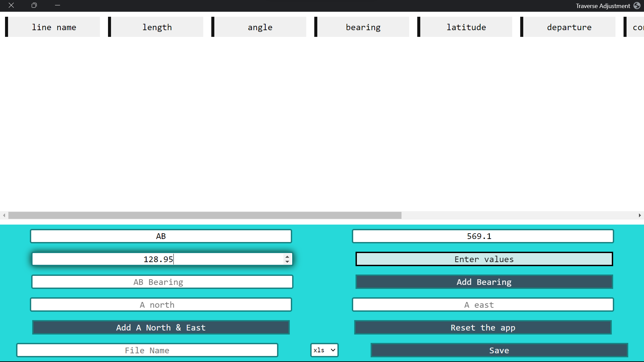Image resolution: width=644 pixels, height=362 pixels.
Task: Click the horizontal scrollbar thumb
Action: click(x=205, y=215)
